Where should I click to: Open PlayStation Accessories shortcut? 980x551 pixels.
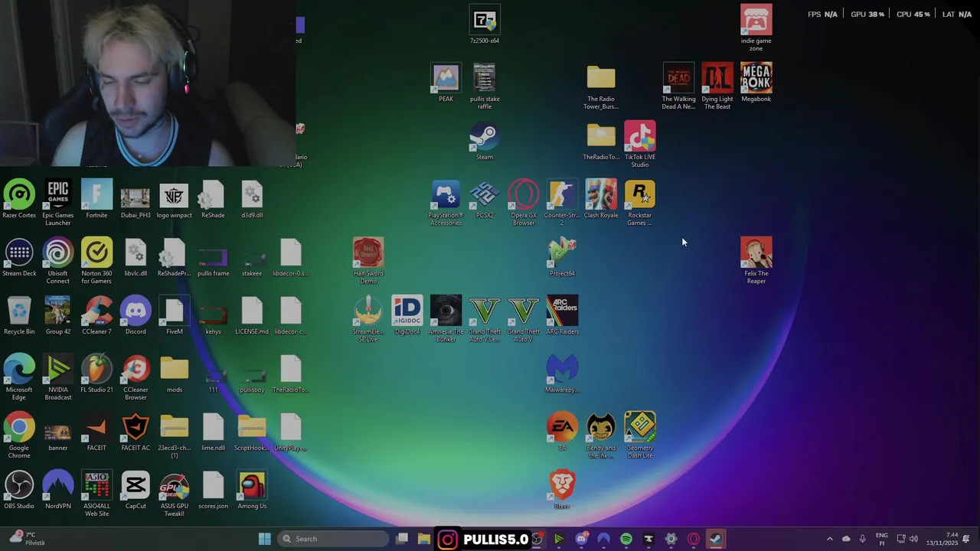[446, 204]
